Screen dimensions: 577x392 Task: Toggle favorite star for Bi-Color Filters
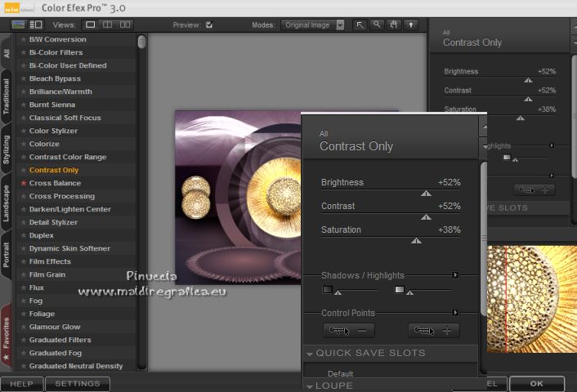point(23,52)
